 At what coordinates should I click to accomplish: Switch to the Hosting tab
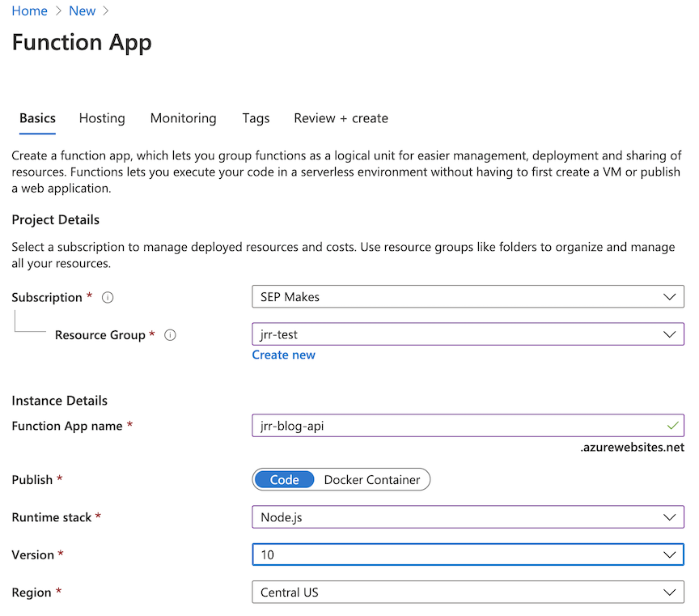tap(102, 118)
